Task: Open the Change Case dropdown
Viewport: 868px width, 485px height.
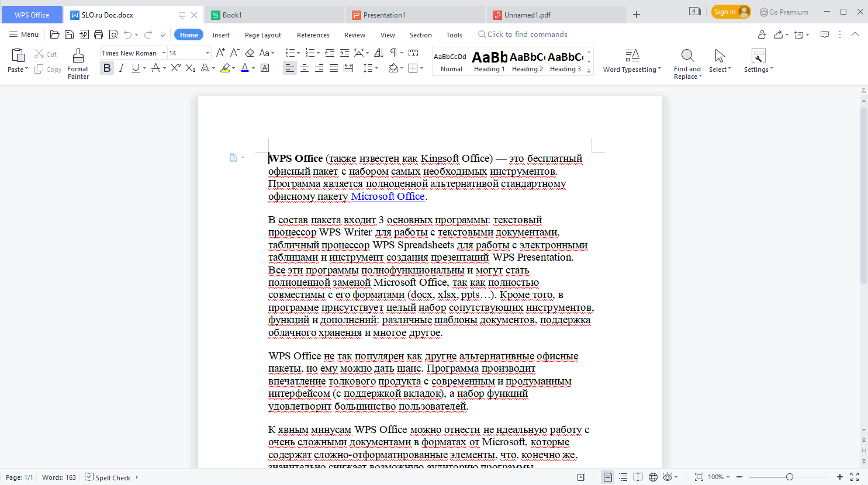Action: pyautogui.click(x=267, y=53)
